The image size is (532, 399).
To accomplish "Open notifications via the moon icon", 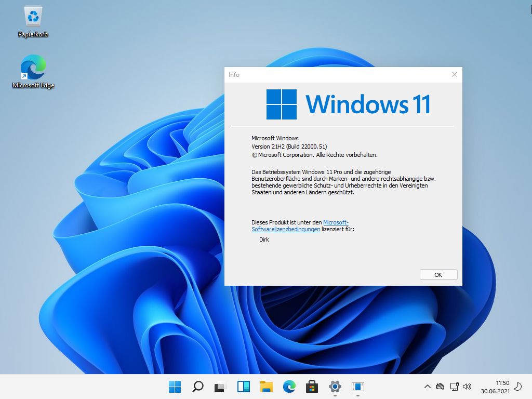I will click(517, 387).
